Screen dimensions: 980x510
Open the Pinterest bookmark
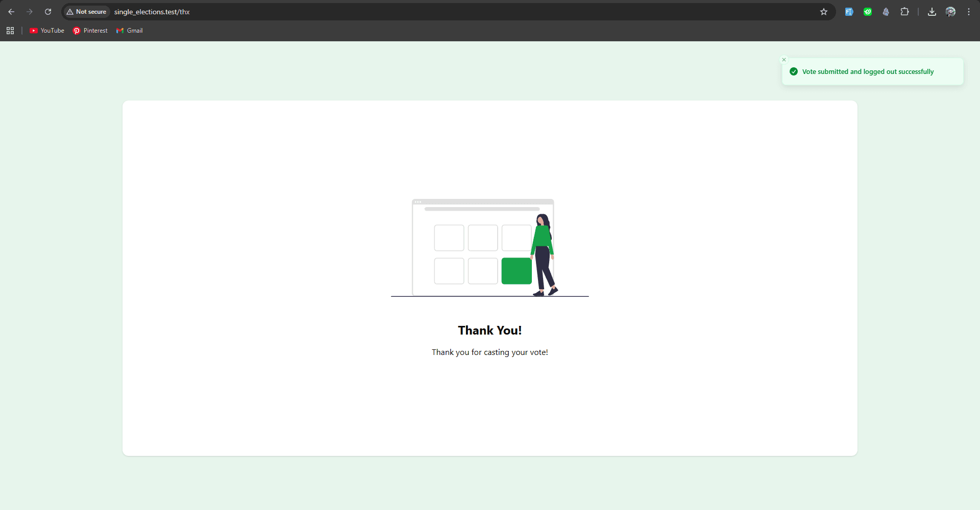[90, 31]
